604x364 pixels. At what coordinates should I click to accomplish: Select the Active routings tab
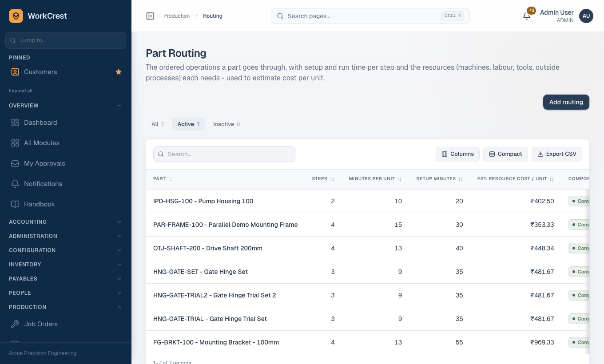[189, 124]
